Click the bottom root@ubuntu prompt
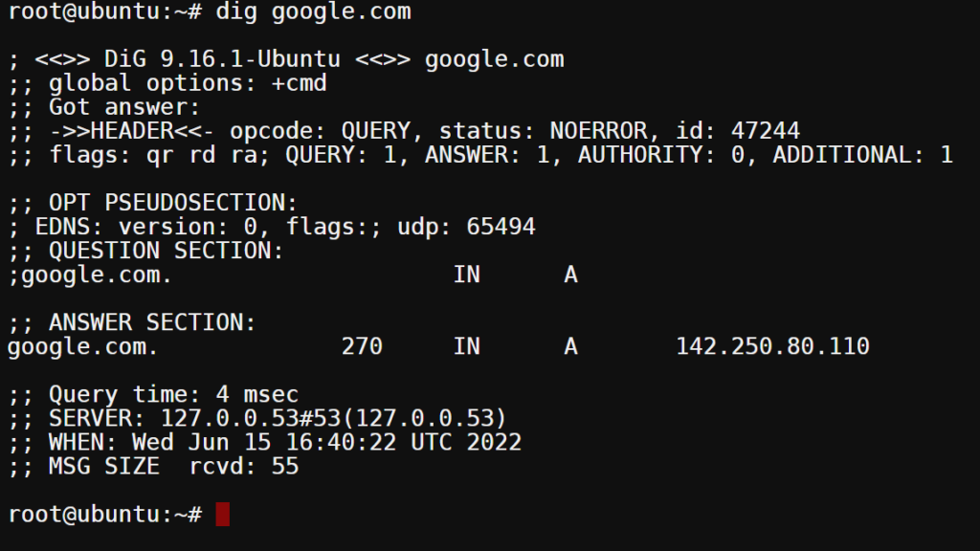 click(x=105, y=514)
